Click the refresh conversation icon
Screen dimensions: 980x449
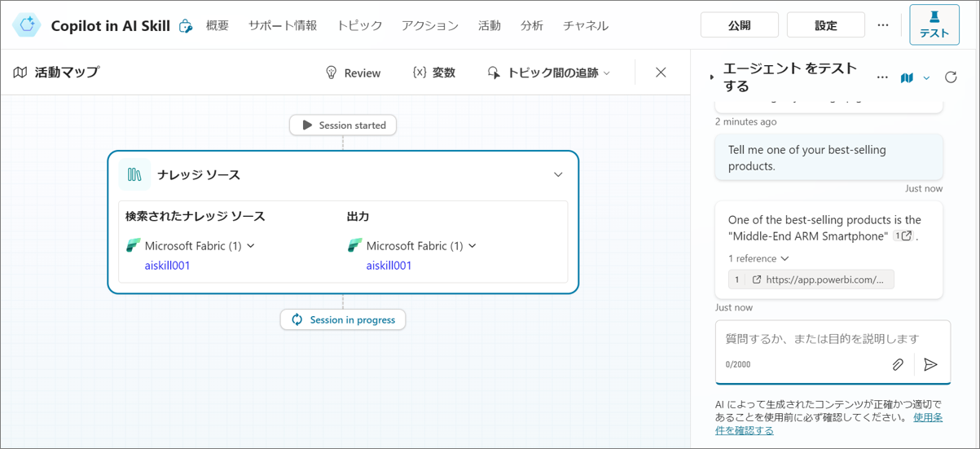click(x=951, y=77)
